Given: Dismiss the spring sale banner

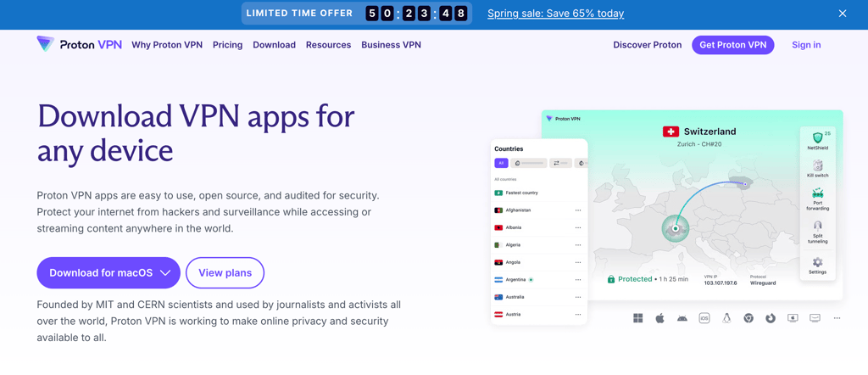Looking at the screenshot, I should coord(843,14).
